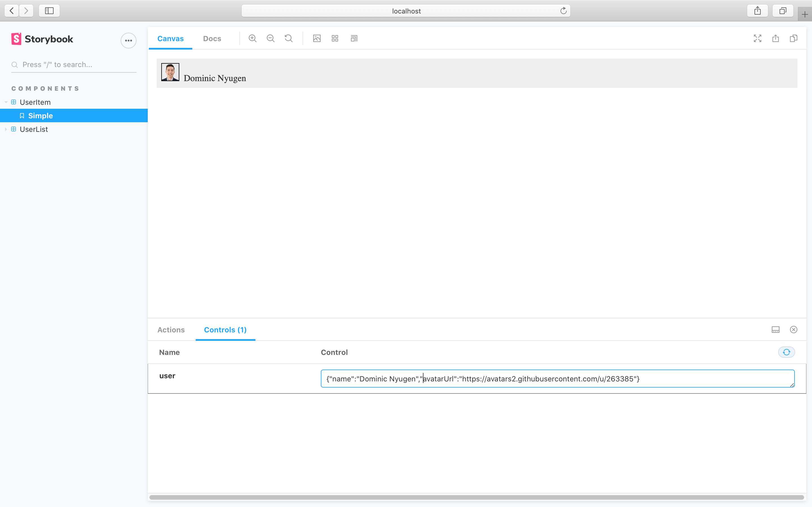Click the user control input field
The image size is (812, 507).
click(558, 379)
